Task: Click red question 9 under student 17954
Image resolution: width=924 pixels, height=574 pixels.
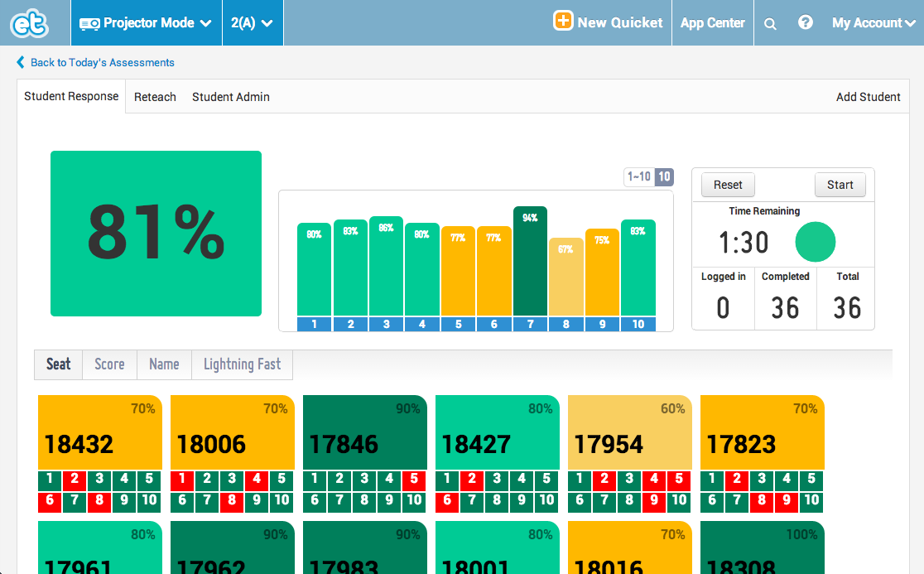Action: [654, 501]
